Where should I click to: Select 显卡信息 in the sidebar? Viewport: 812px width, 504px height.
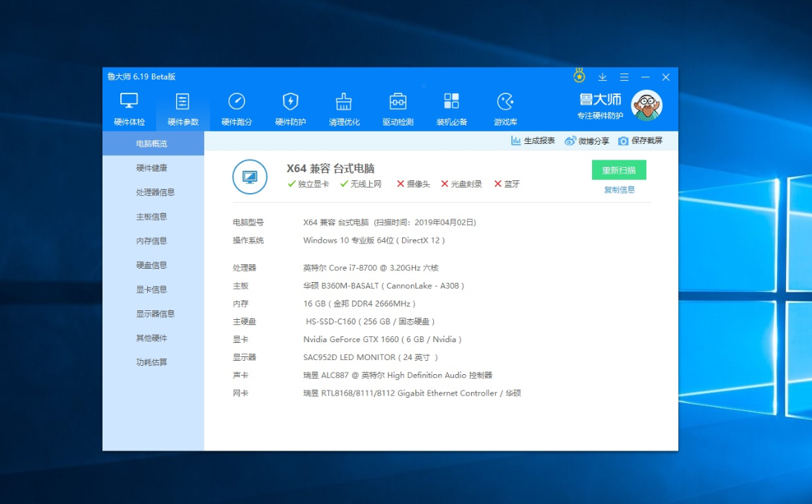click(x=153, y=289)
